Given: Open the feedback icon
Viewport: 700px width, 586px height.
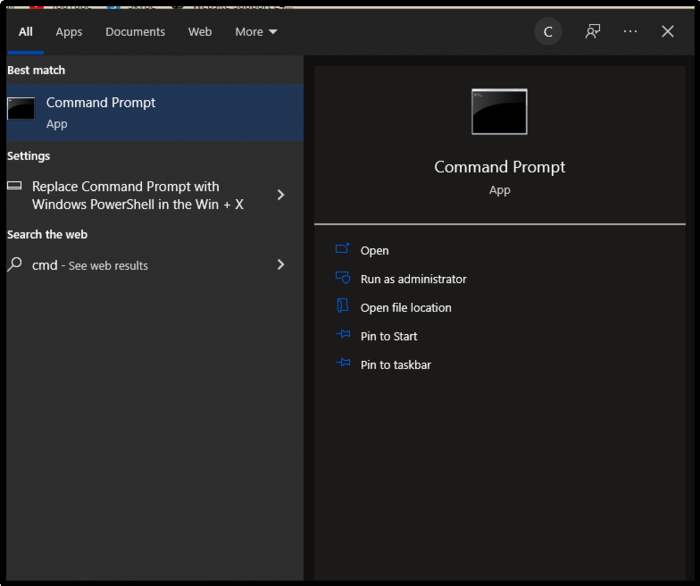Looking at the screenshot, I should pos(592,31).
